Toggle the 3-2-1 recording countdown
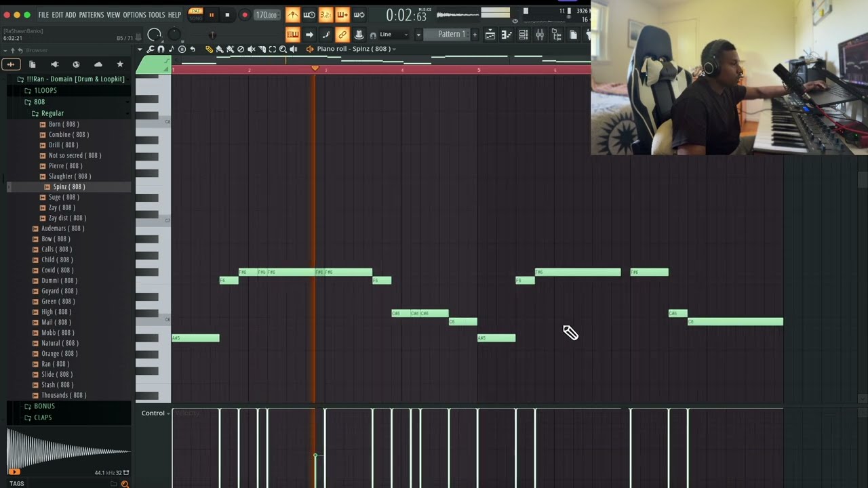The height and width of the screenshot is (488, 868). [325, 15]
